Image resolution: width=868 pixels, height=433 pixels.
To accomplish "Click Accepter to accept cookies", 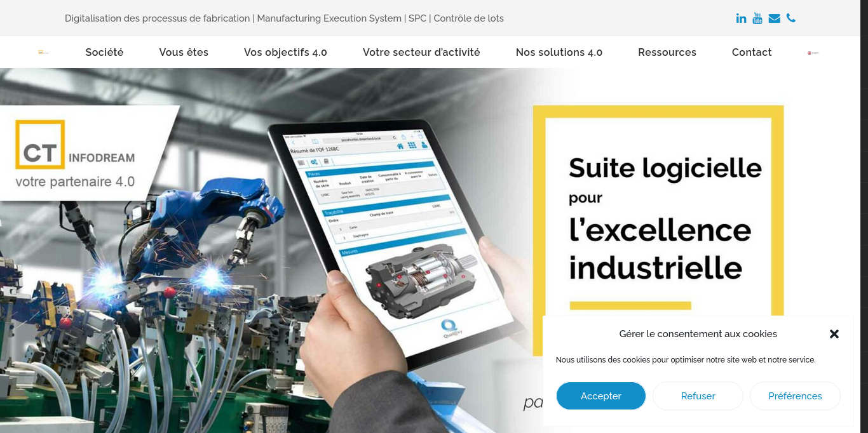I will click(x=600, y=396).
